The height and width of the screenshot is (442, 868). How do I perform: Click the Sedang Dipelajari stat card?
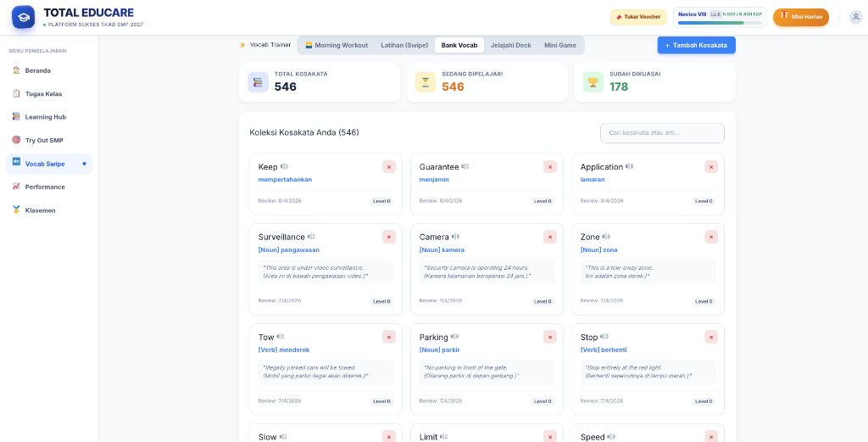[x=487, y=82]
